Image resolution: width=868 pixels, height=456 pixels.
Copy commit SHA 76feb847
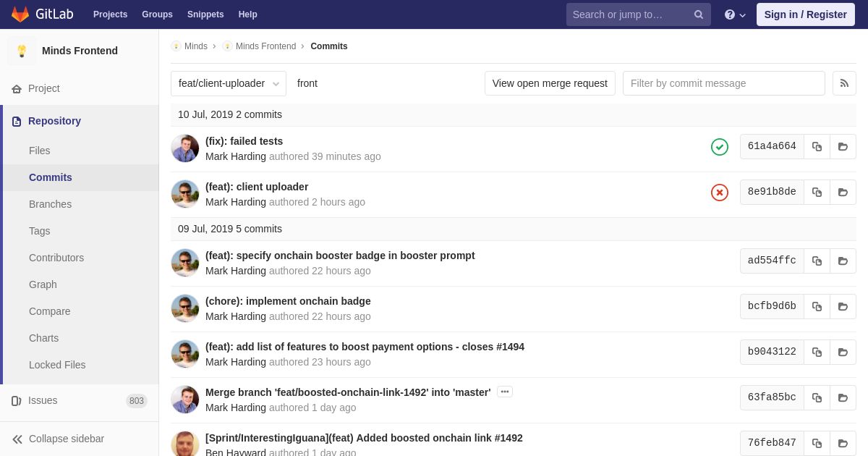(x=817, y=443)
